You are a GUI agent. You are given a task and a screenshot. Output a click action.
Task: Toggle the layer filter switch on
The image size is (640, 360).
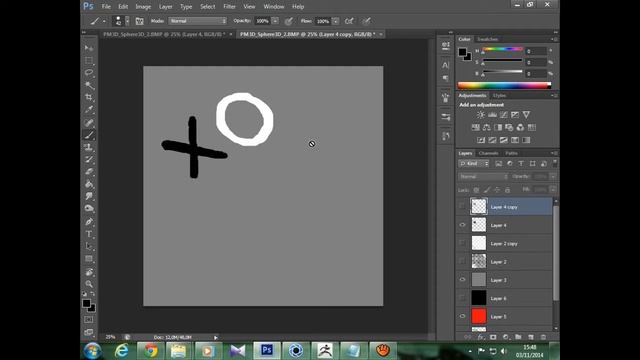(554, 163)
